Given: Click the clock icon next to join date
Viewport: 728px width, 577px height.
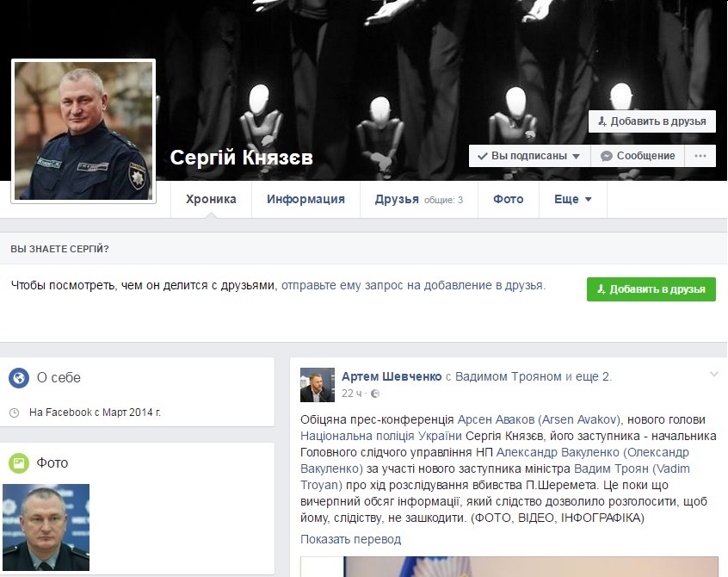Looking at the screenshot, I should tap(15, 413).
